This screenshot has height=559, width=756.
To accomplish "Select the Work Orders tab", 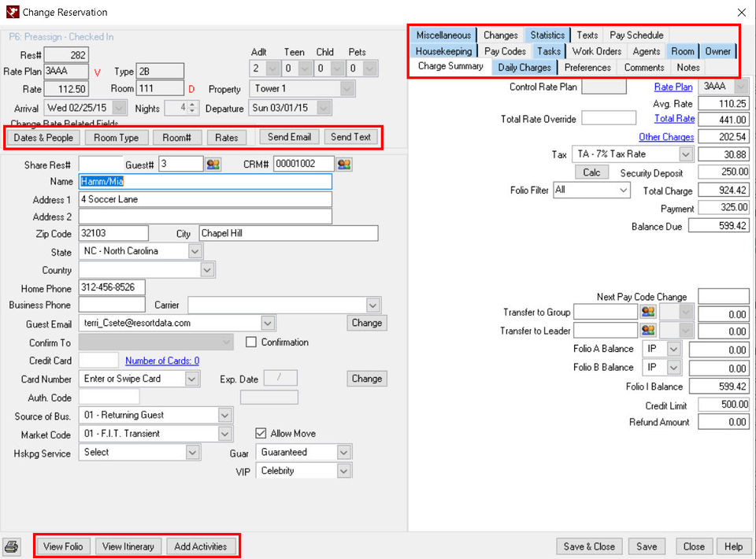I will click(596, 51).
